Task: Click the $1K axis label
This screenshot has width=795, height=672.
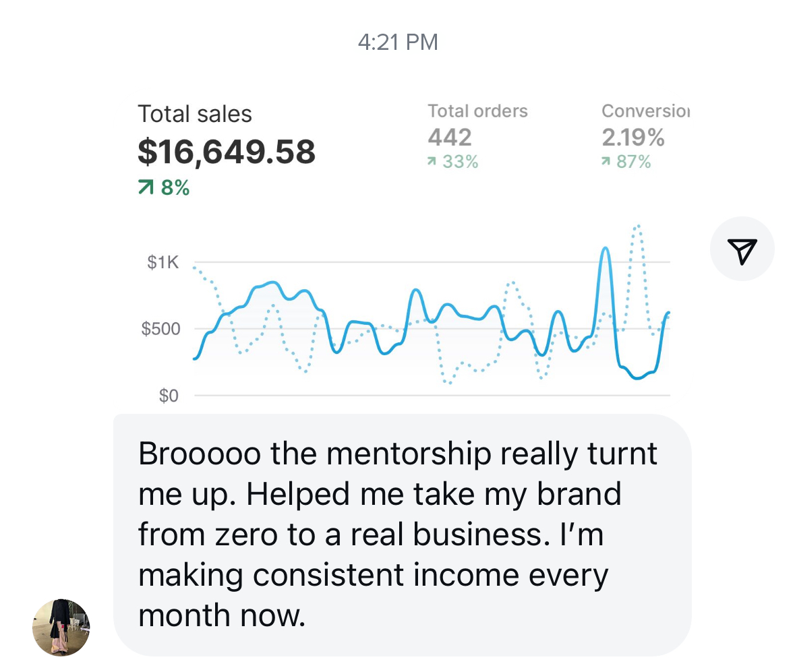Action: tap(163, 262)
